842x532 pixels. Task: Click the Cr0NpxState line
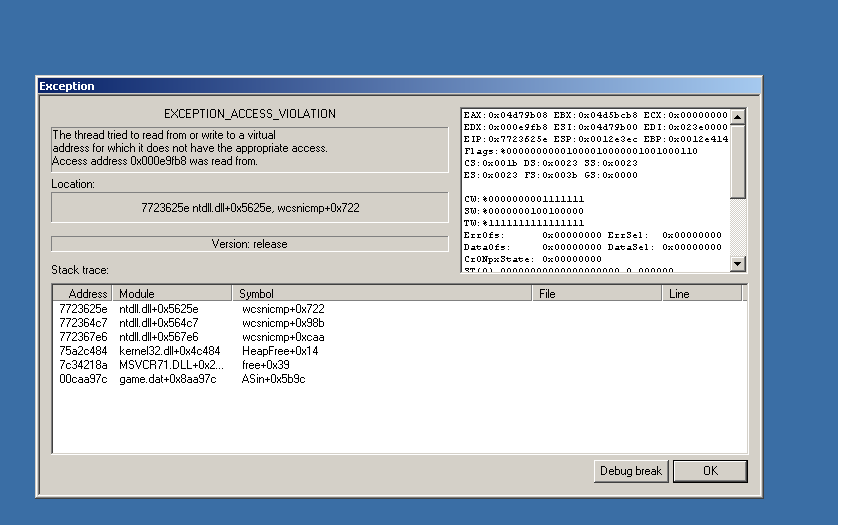coord(533,259)
